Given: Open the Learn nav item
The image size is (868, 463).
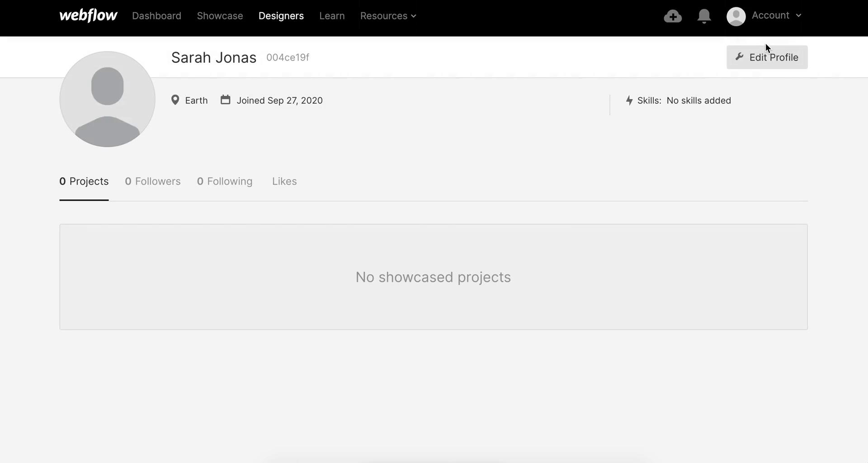Looking at the screenshot, I should coord(332,16).
